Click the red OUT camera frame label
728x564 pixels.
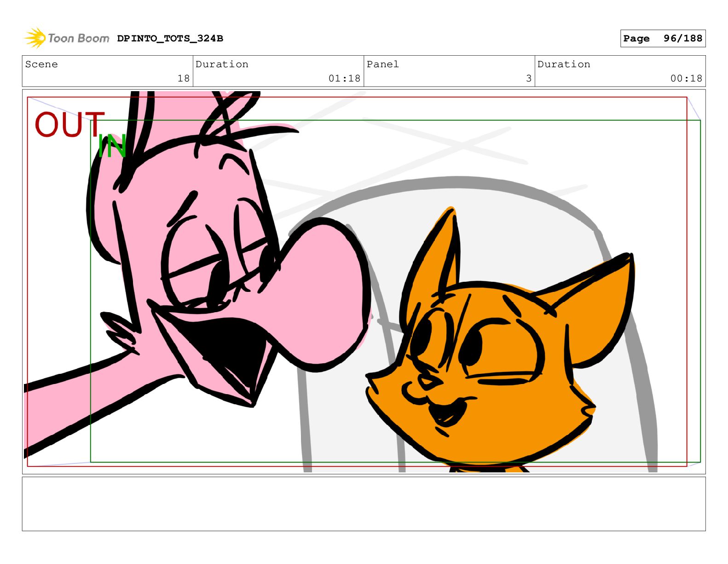pyautogui.click(x=69, y=125)
